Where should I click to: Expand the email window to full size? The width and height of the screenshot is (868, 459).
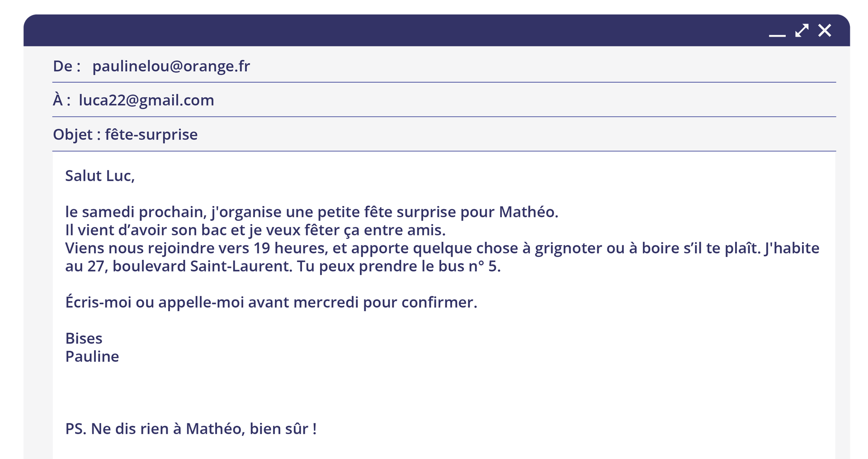(x=802, y=30)
